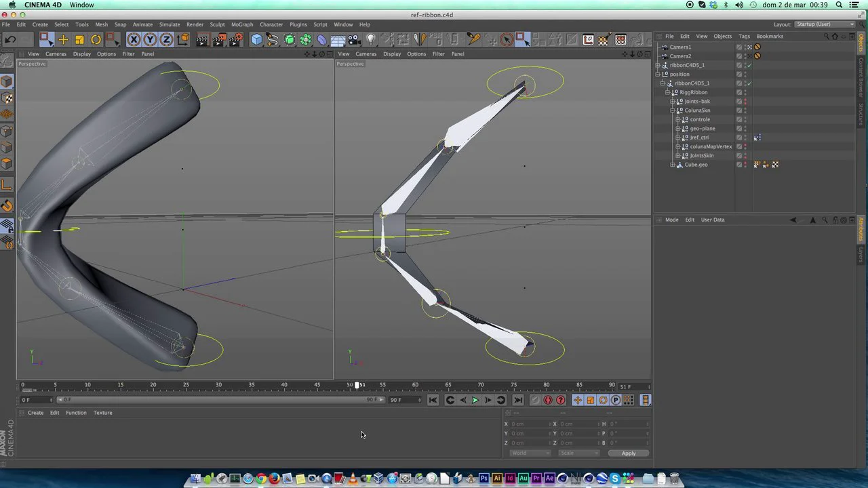Click the end frame 90 F field
The image size is (868, 488).
click(x=404, y=400)
